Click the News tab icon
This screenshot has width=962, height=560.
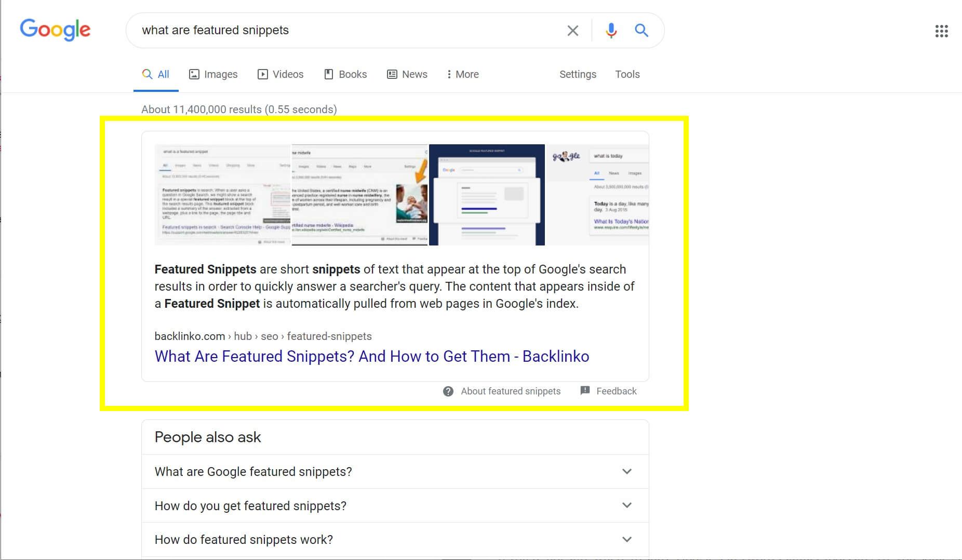click(392, 74)
